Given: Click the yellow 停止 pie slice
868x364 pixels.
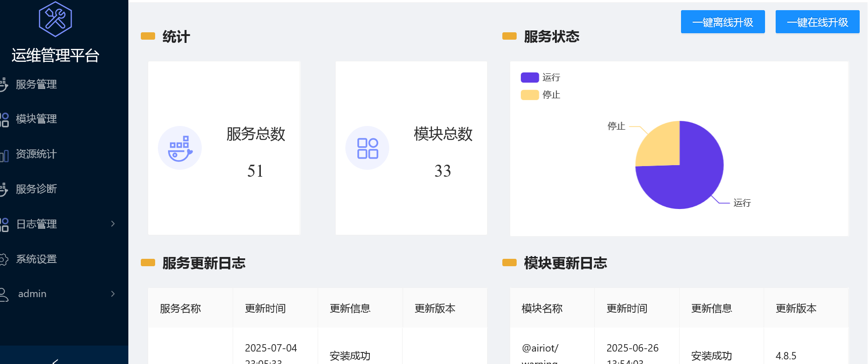Looking at the screenshot, I should coord(663,147).
